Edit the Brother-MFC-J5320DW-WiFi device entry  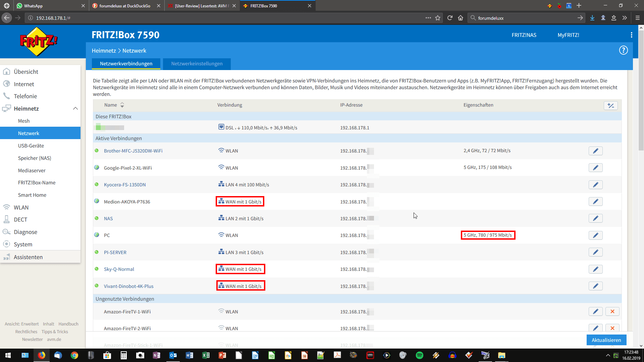(595, 151)
